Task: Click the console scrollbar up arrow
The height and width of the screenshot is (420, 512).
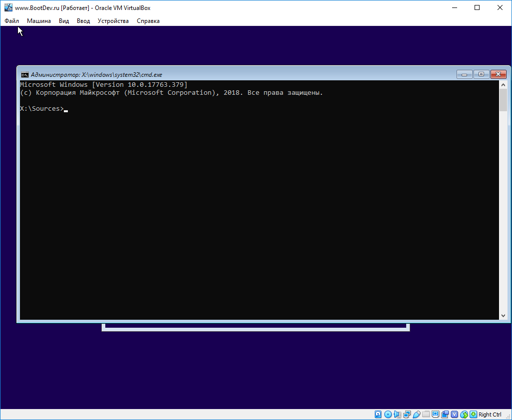Action: click(x=503, y=84)
